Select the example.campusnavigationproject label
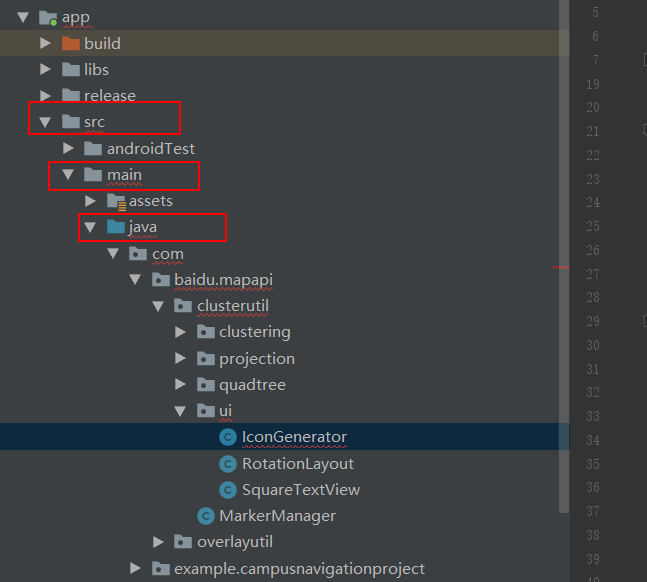Viewport: 647px width, 582px height. 300,569
